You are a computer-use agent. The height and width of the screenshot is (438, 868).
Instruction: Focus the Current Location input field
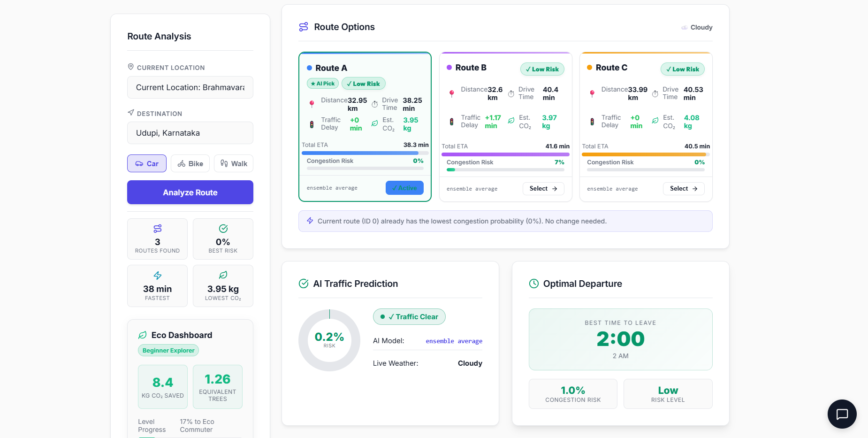[190, 87]
